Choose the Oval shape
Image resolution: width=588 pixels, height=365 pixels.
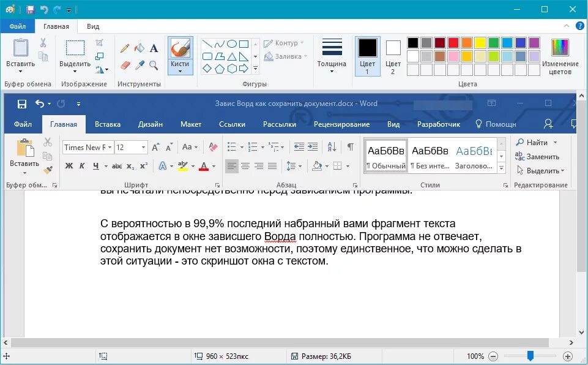click(x=232, y=44)
